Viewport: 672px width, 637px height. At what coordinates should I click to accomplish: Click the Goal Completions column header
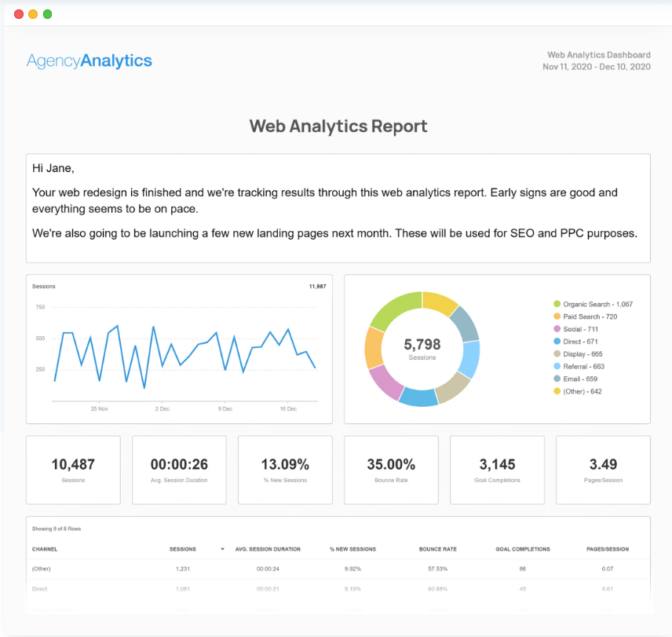tap(523, 549)
